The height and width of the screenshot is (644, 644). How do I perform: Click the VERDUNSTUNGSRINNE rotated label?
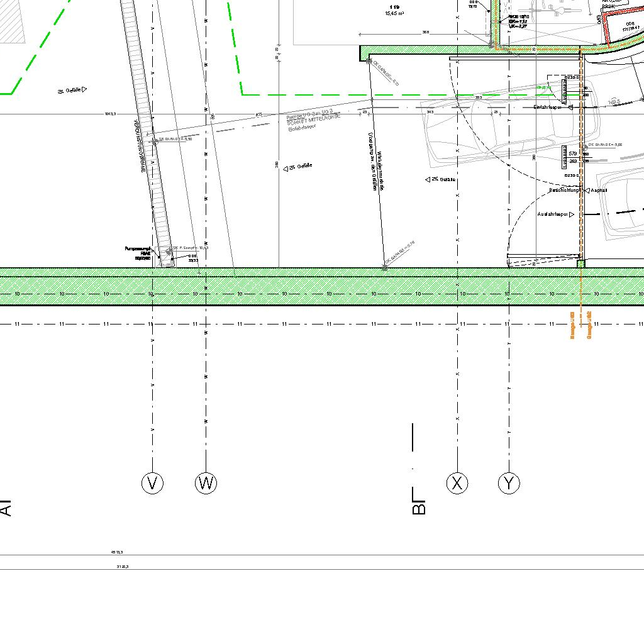140,146
